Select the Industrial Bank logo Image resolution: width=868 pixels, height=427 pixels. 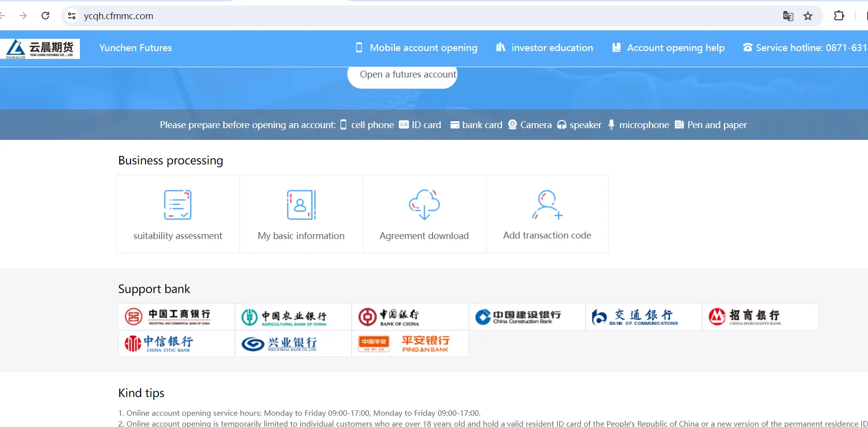pyautogui.click(x=293, y=344)
